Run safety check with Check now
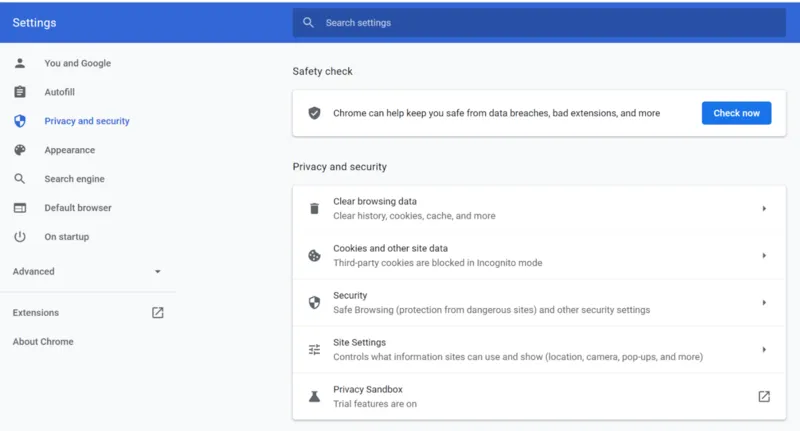 pyautogui.click(x=736, y=113)
